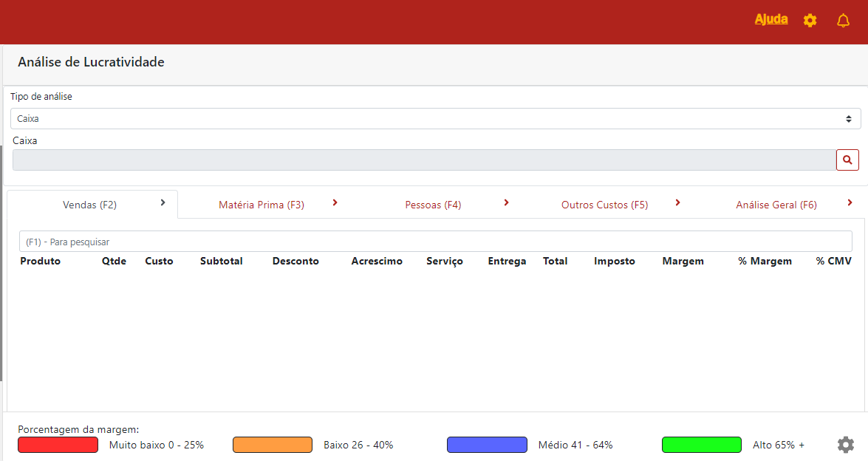Click chevron next to Outros Custos (F5)
The width and height of the screenshot is (868, 461).
coord(677,203)
